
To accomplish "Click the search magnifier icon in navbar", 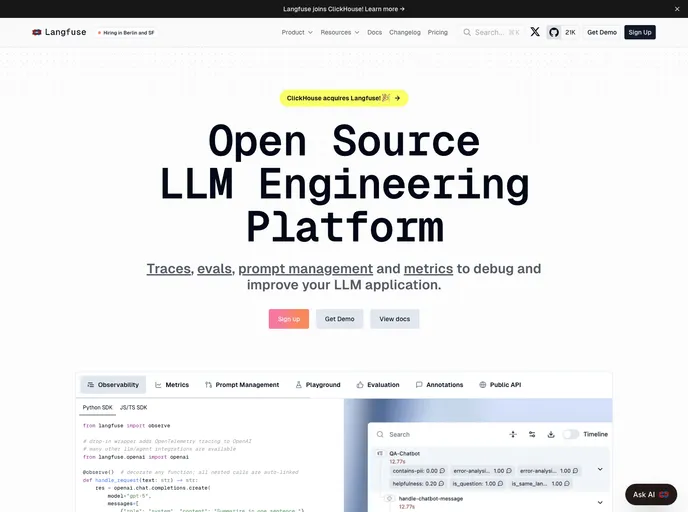I will click(467, 32).
